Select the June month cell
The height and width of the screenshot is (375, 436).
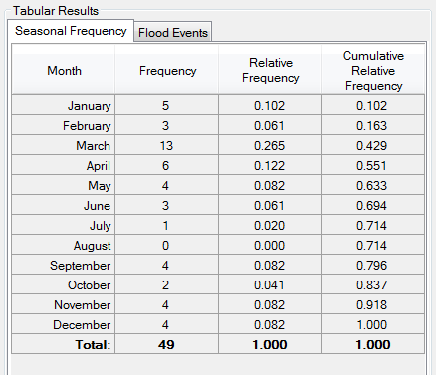[x=63, y=205]
